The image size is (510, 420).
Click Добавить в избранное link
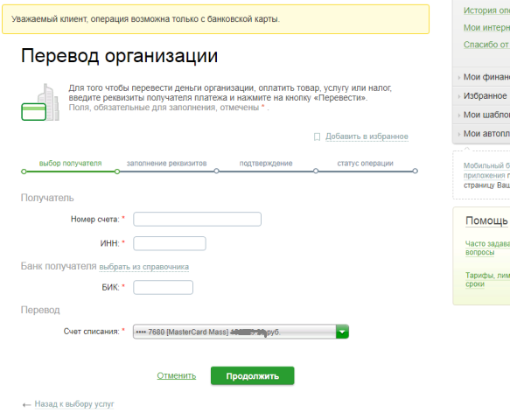367,136
